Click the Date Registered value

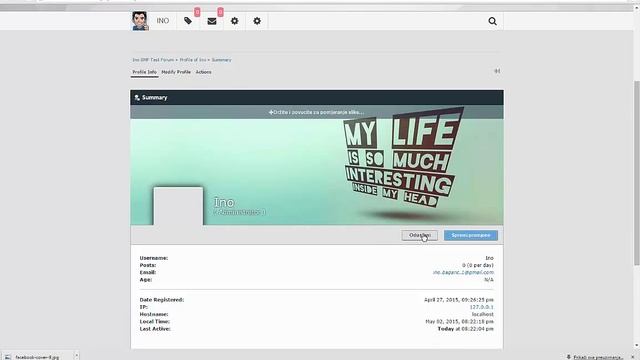[x=458, y=300]
